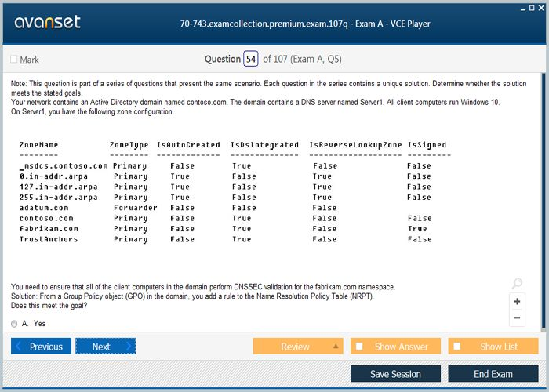The image size is (549, 392).
Task: Advance to the Next question
Action: click(x=105, y=347)
